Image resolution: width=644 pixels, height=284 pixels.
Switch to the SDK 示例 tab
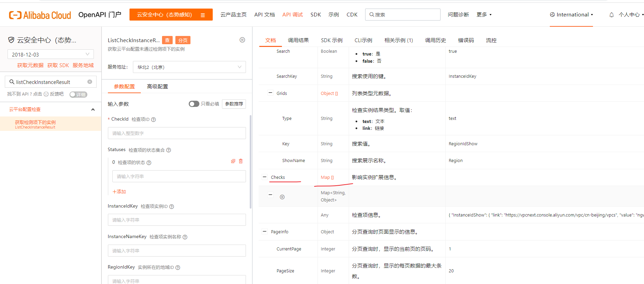click(x=332, y=40)
